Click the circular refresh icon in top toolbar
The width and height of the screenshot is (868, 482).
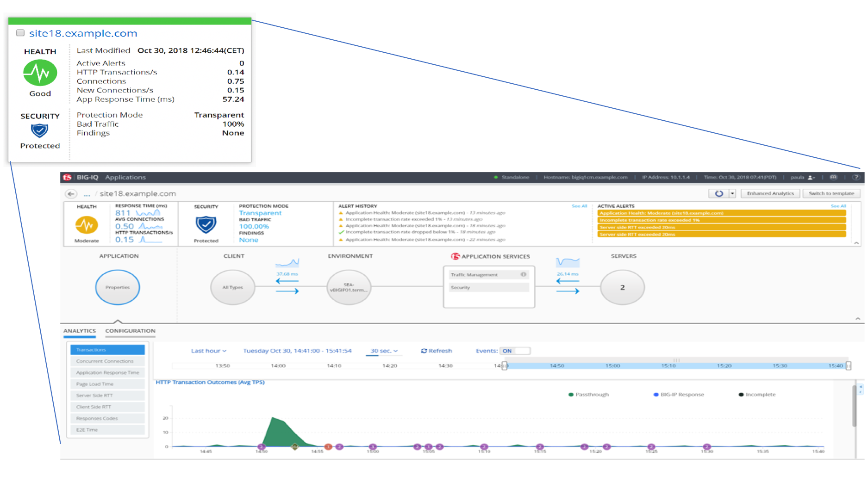tap(718, 193)
